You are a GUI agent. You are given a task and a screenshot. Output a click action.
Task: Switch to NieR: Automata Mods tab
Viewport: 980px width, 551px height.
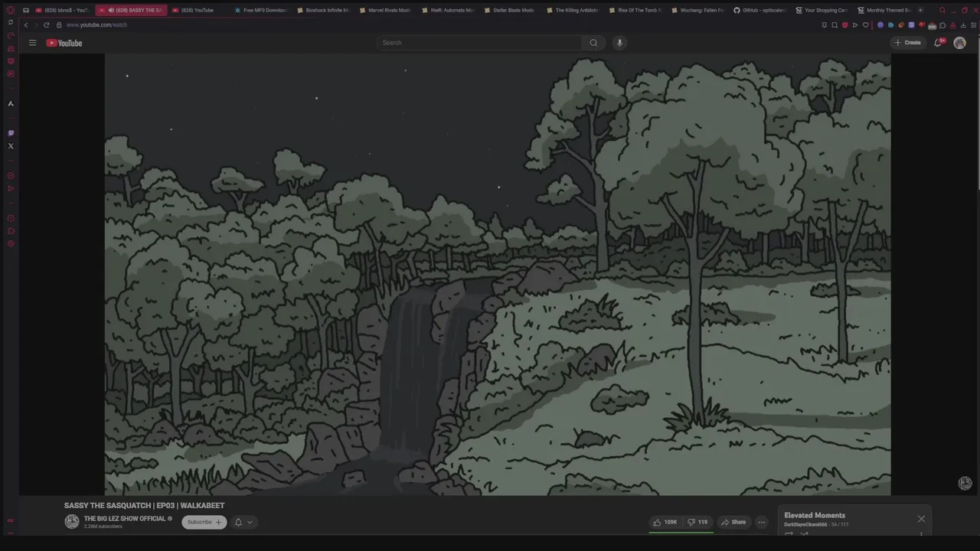click(x=448, y=10)
